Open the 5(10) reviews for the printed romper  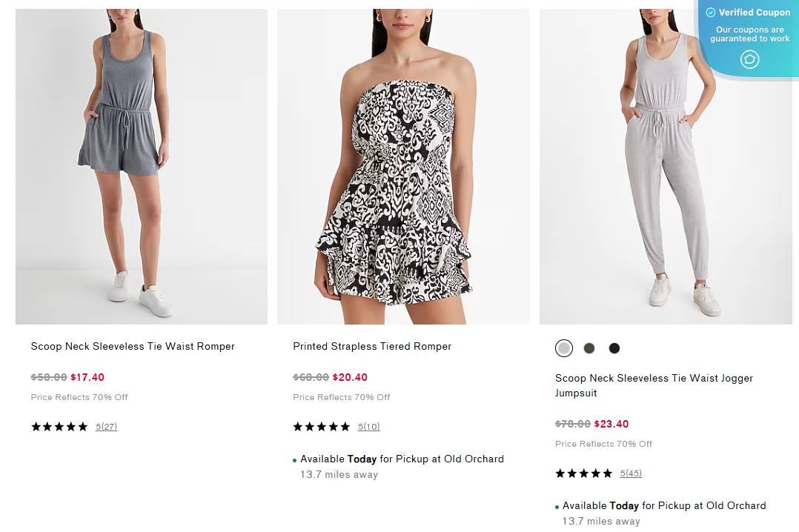click(x=369, y=426)
